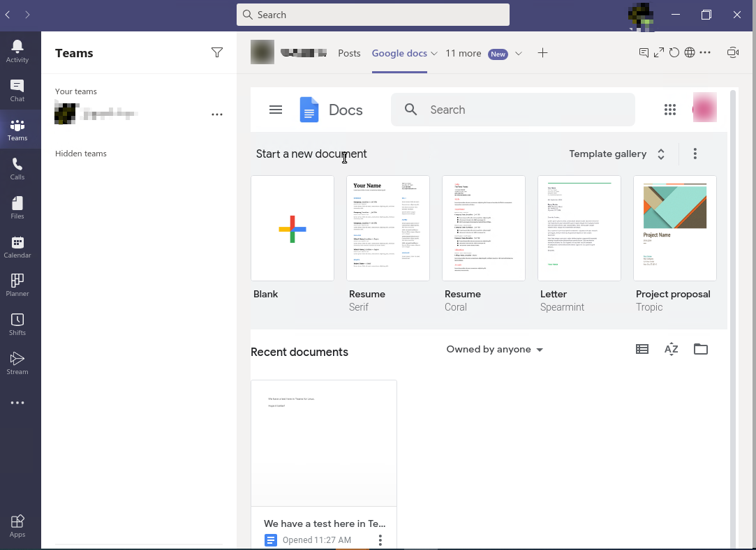Click the Your teams heading
This screenshot has width=756, height=550.
75,91
